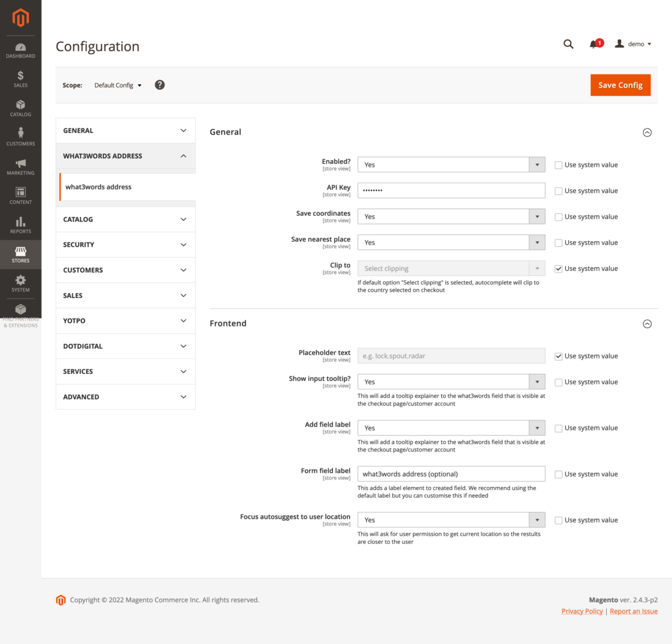Open the Save nearest place dropdown
This screenshot has width=672, height=644.
coord(451,242)
